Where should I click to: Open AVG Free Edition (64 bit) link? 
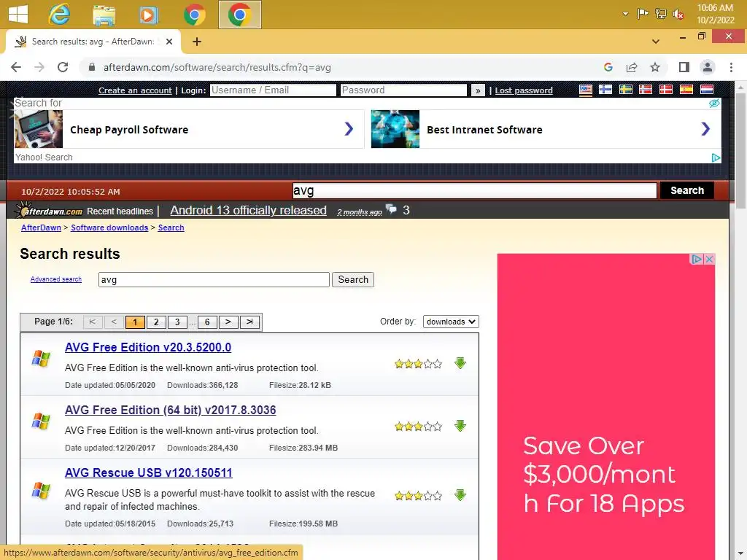tap(171, 410)
